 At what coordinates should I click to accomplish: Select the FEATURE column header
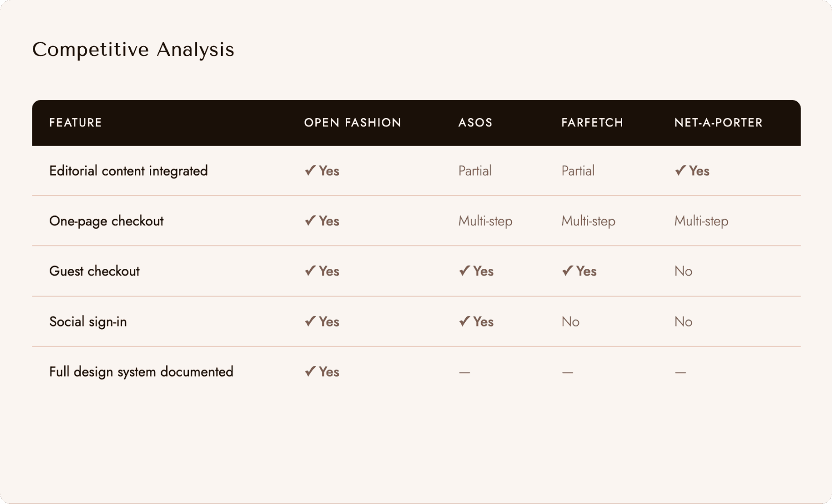(75, 123)
